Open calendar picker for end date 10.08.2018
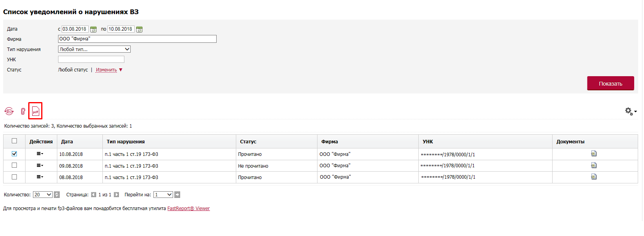The width and height of the screenshot is (644, 236). 139,29
